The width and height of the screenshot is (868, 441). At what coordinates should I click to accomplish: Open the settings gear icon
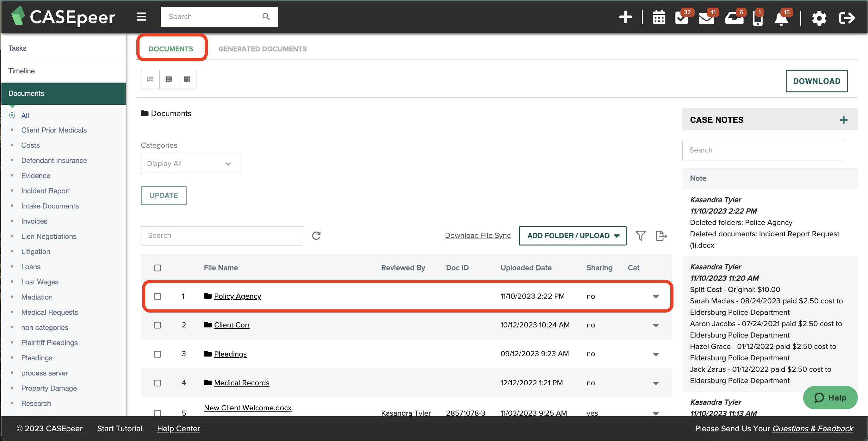[x=819, y=18]
